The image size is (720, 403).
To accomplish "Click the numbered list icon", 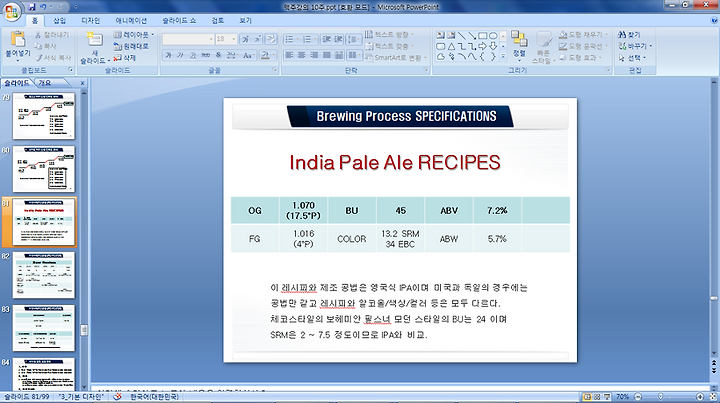I will click(309, 39).
